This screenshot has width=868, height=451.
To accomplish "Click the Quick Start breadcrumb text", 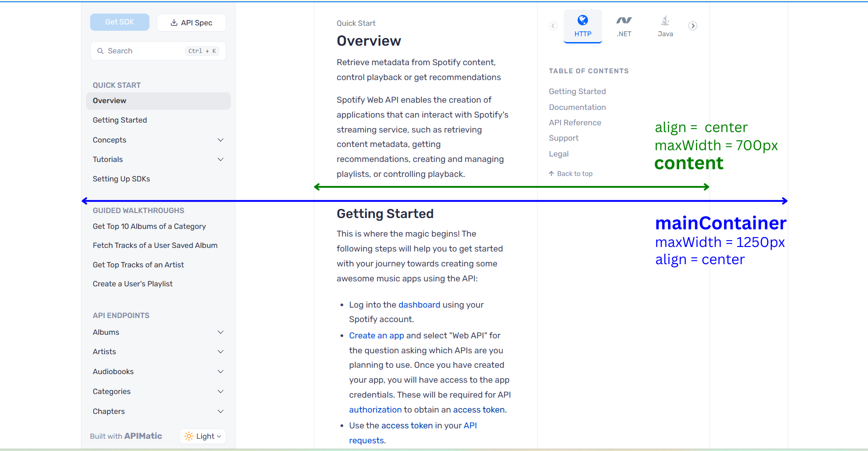I will (x=356, y=23).
